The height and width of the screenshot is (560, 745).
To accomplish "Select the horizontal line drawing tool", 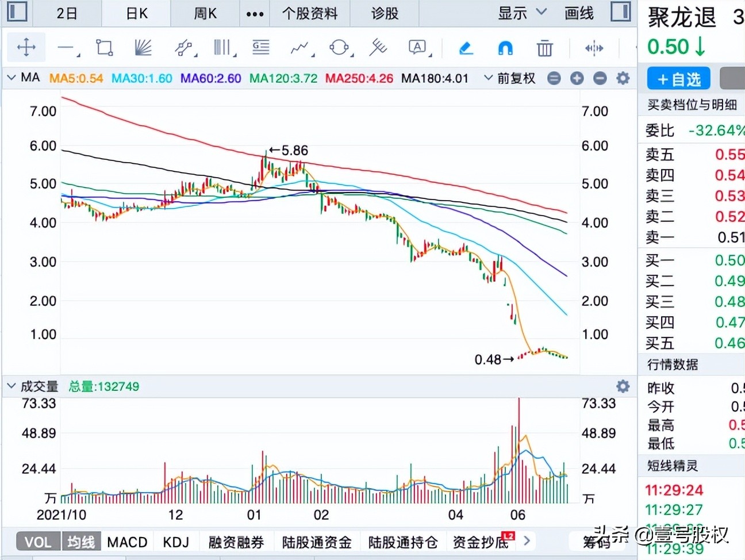I will (65, 48).
